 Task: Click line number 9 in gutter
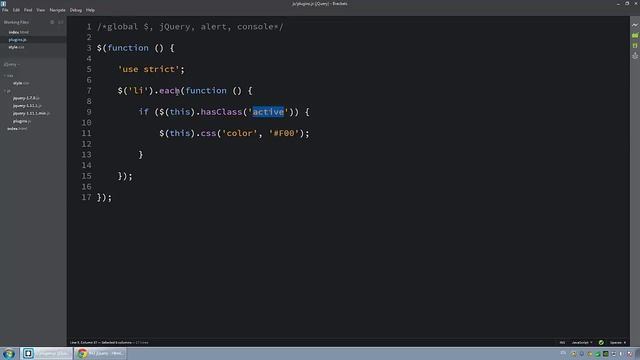89,112
